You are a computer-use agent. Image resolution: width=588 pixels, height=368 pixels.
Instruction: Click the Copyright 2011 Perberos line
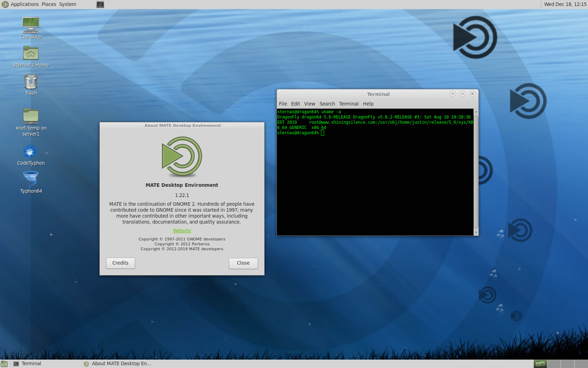pyautogui.click(x=182, y=244)
